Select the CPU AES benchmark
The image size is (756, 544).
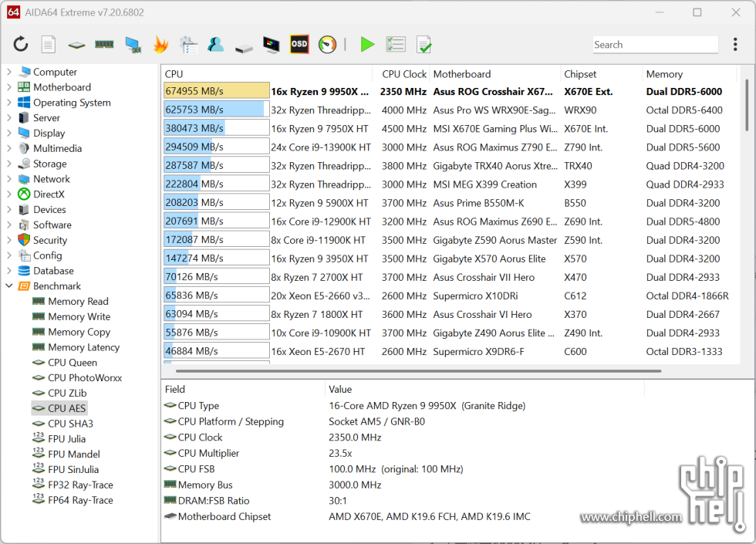click(x=66, y=408)
